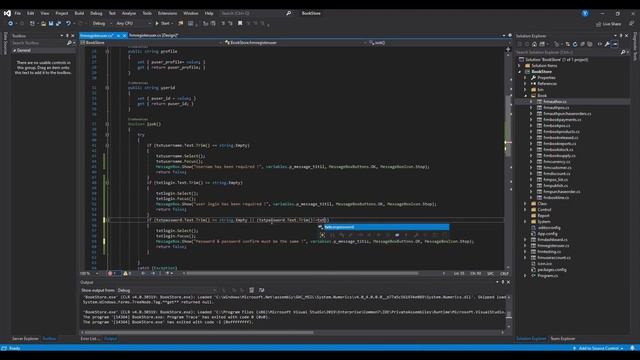Click the warnings count indicator below editor
Viewport: 640px width, 360px height.
(128, 273)
